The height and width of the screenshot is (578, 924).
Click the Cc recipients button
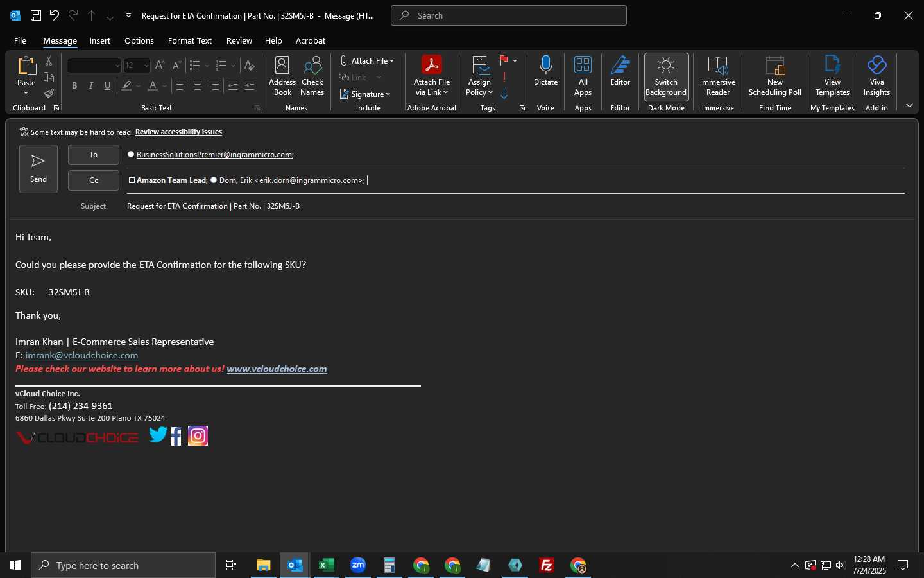[x=94, y=180]
